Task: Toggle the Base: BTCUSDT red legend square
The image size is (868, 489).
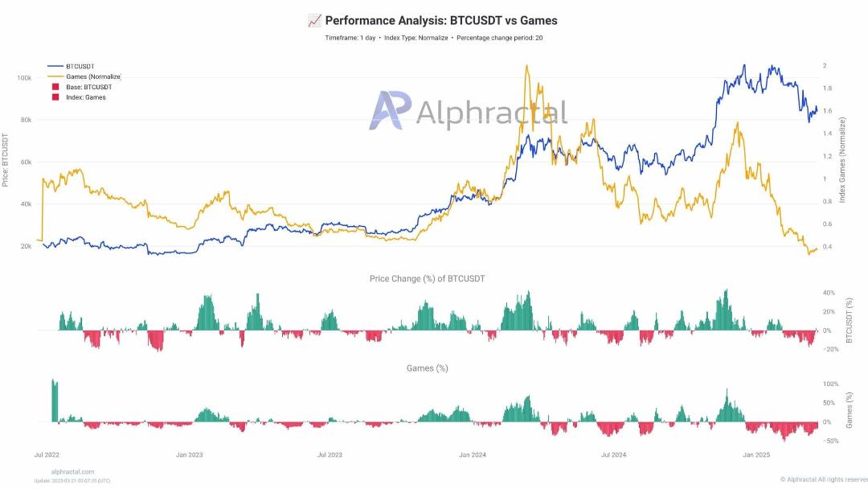Action: pyautogui.click(x=55, y=87)
